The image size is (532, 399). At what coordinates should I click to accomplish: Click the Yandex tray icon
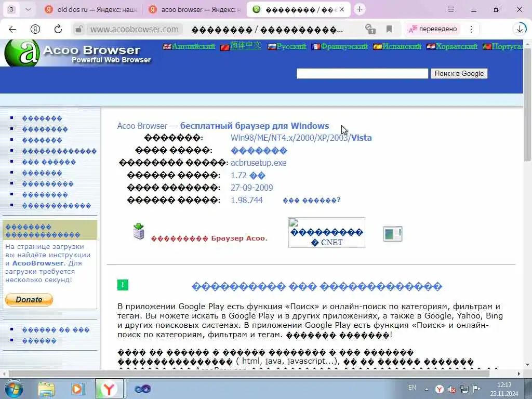click(x=440, y=389)
